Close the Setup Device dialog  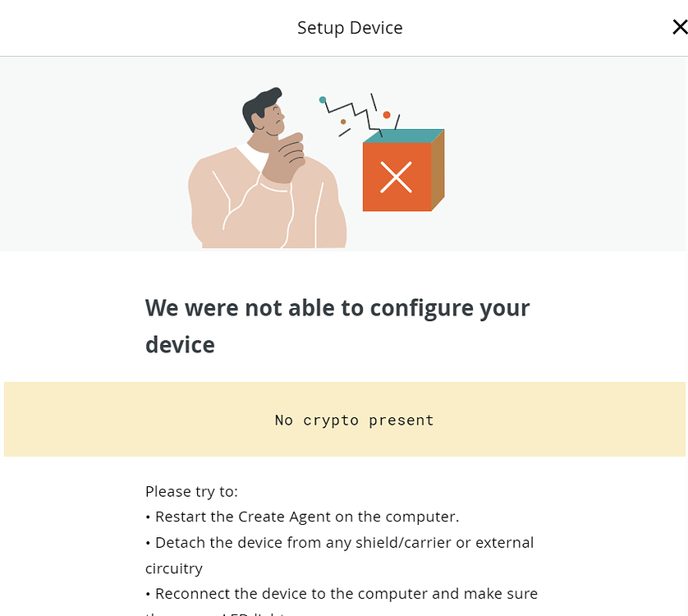[679, 28]
